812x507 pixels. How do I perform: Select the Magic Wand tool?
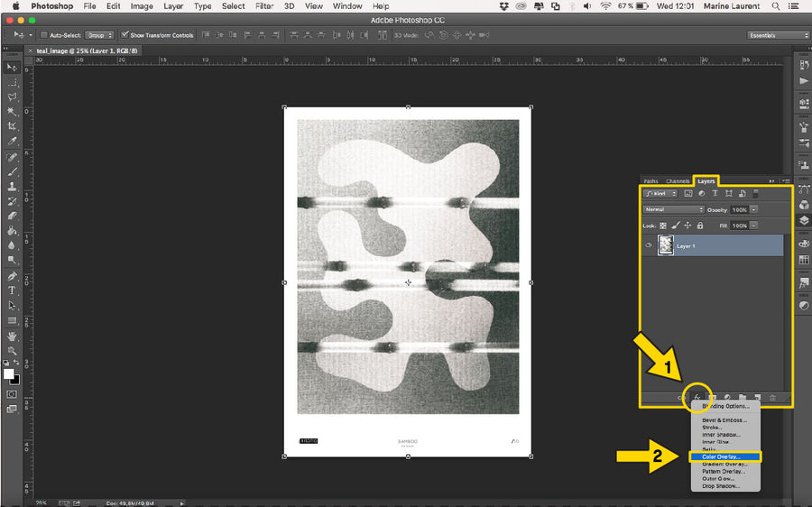(12, 112)
